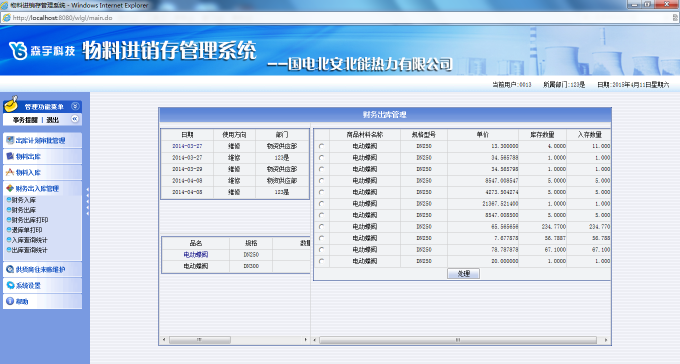Click the 2014-03-29 date cell

pos(187,169)
